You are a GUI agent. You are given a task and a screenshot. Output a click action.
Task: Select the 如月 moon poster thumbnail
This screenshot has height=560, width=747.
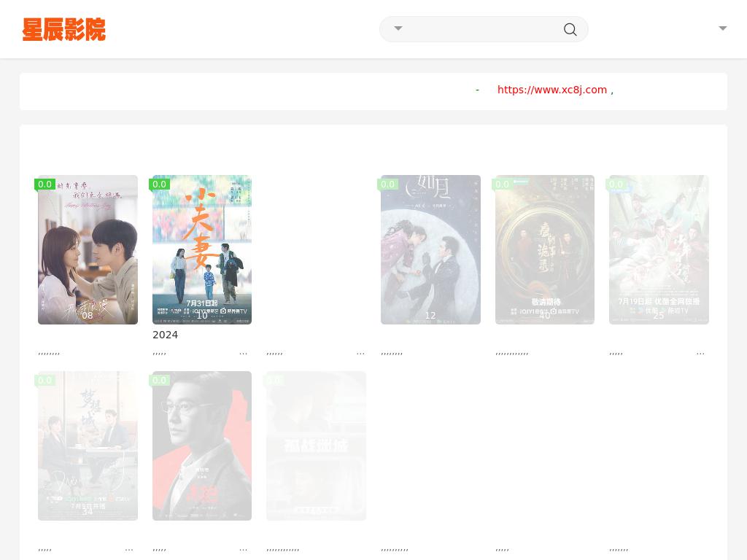tap(430, 249)
